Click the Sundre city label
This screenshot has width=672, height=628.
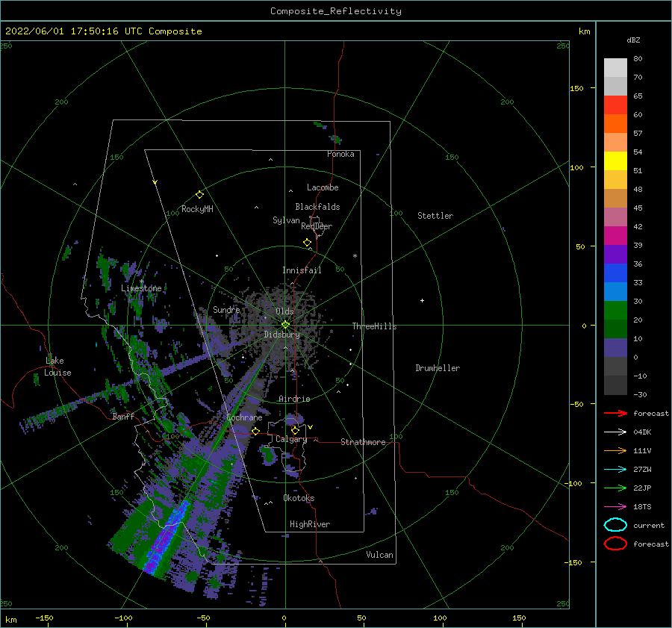226,309
